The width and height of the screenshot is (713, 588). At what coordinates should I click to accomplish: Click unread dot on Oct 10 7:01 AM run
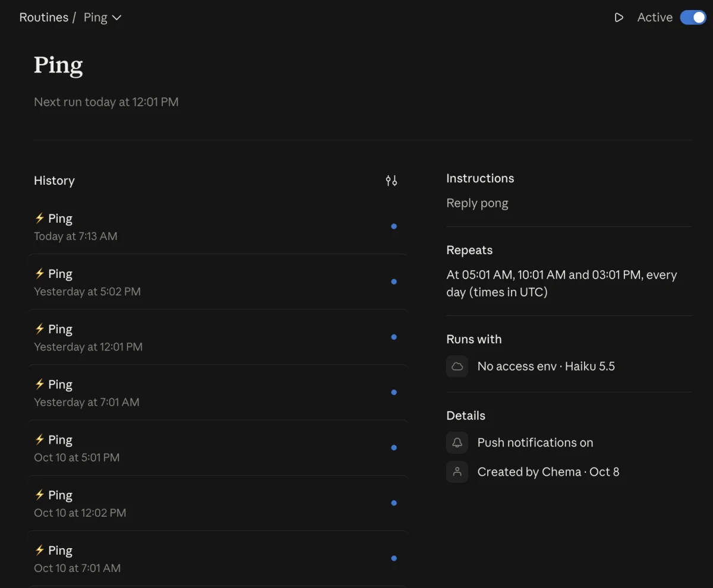tap(394, 558)
